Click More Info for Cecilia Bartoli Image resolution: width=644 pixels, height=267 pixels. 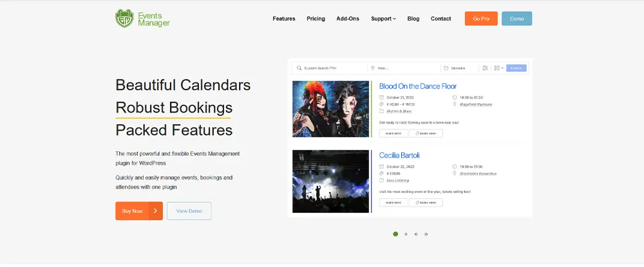coord(393,203)
